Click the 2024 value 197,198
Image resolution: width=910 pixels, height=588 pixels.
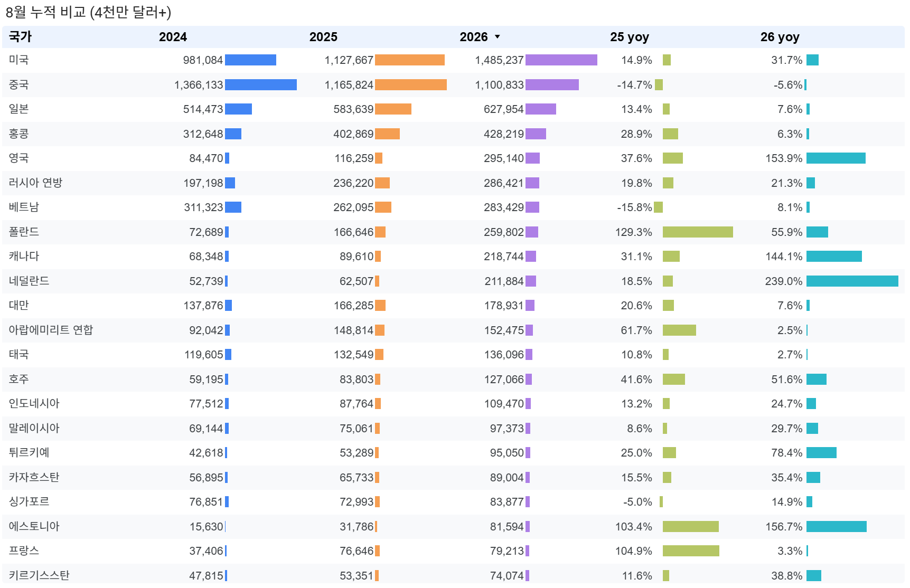pyautogui.click(x=203, y=183)
